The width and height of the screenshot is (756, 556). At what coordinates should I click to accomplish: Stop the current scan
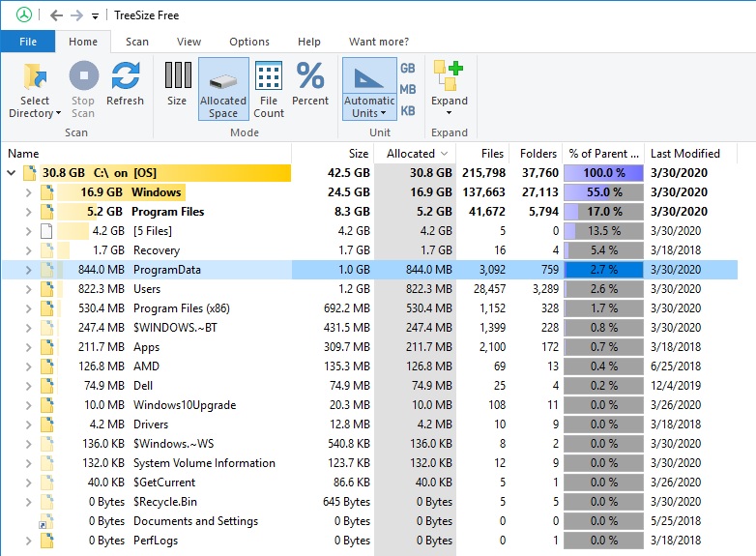click(x=83, y=90)
